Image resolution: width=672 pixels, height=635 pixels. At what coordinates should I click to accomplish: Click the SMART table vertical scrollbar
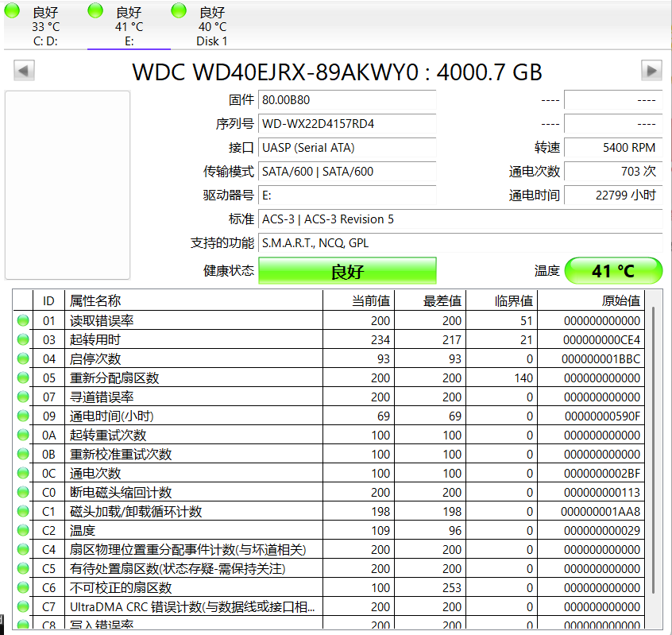[x=653, y=450]
